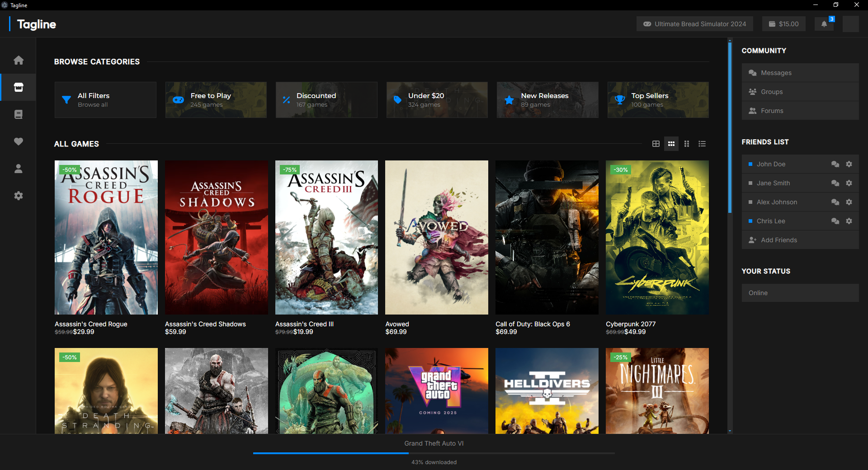The width and height of the screenshot is (868, 470).
Task: Click the Ultimate Bread Simulator 2024 button
Action: pyautogui.click(x=695, y=24)
